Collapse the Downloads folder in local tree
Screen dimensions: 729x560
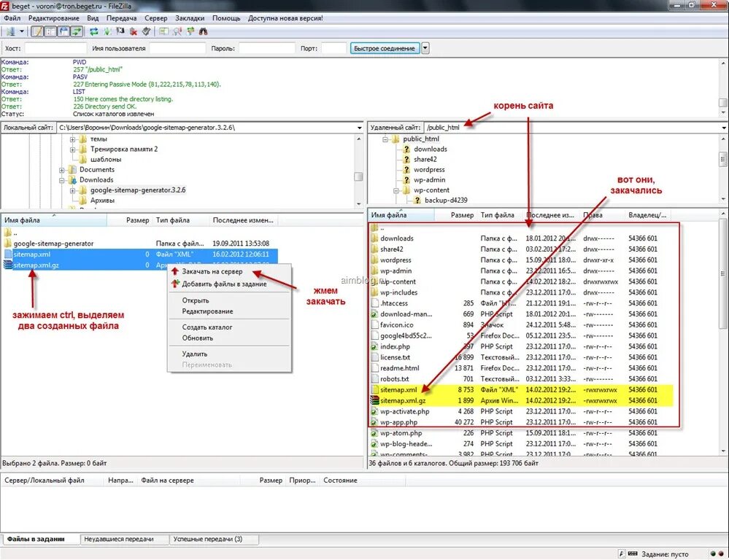[x=61, y=180]
